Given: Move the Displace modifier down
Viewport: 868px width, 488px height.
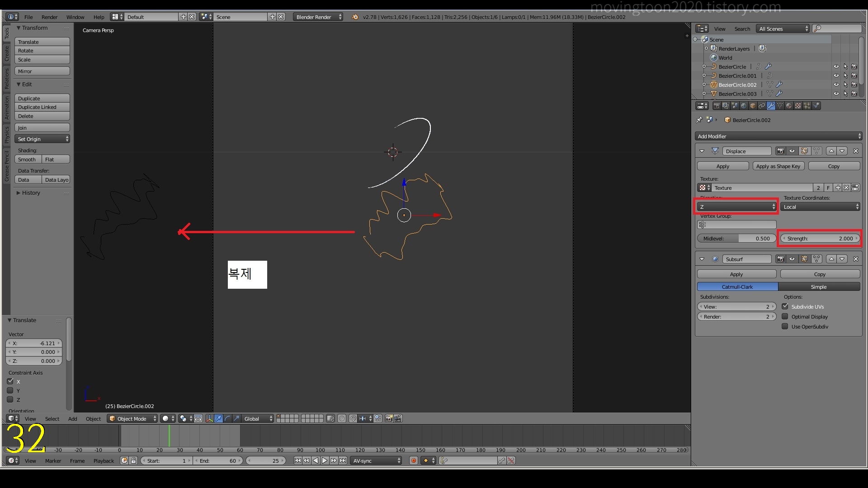Looking at the screenshot, I should 842,151.
